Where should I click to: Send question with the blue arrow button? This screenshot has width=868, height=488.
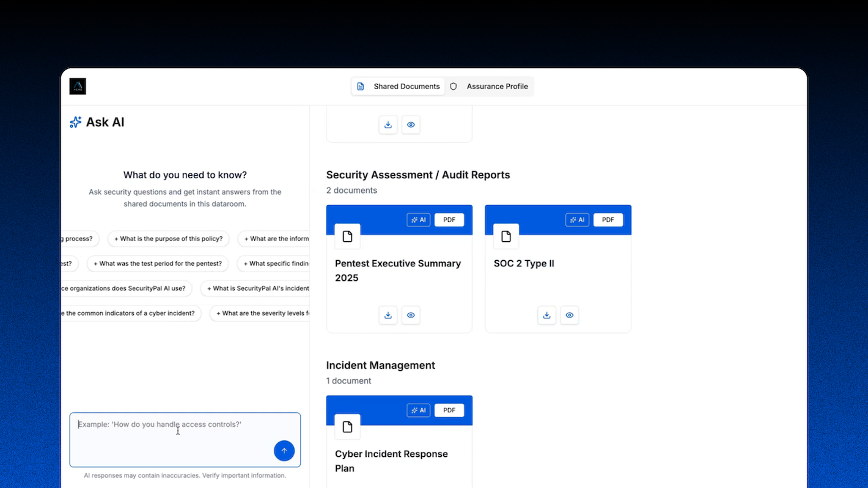[284, 451]
